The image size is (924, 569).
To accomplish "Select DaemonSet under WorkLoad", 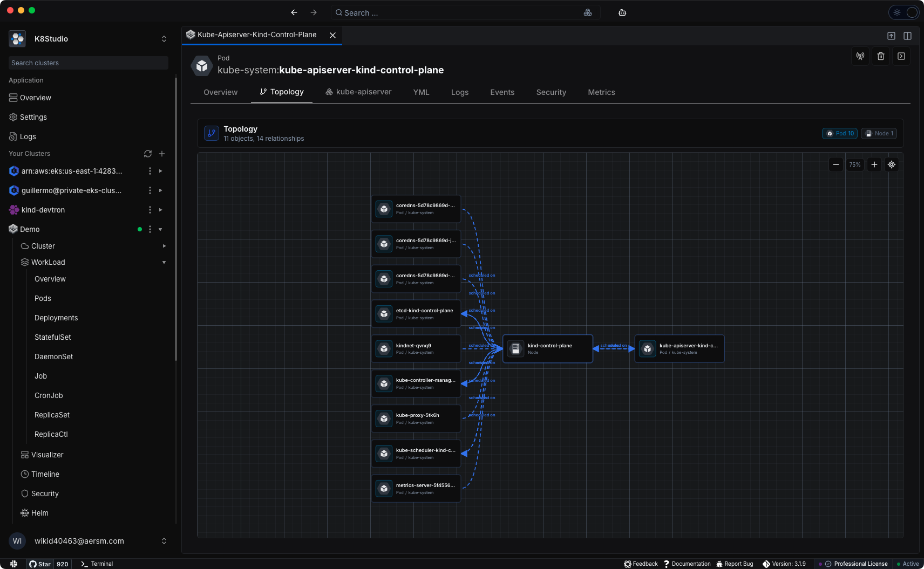I will [x=54, y=357].
